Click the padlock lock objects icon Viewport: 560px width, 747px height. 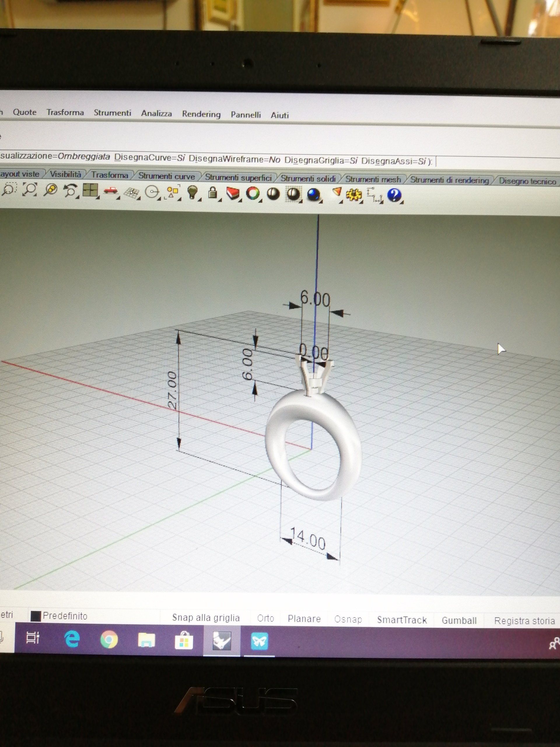tap(212, 193)
